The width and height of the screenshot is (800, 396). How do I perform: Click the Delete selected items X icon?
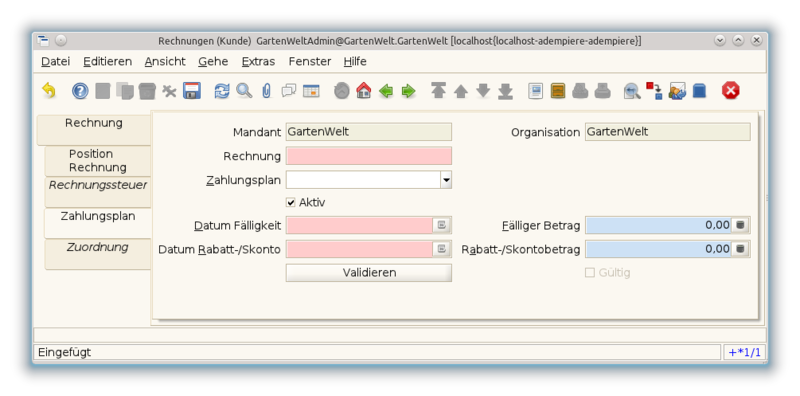coord(169,91)
